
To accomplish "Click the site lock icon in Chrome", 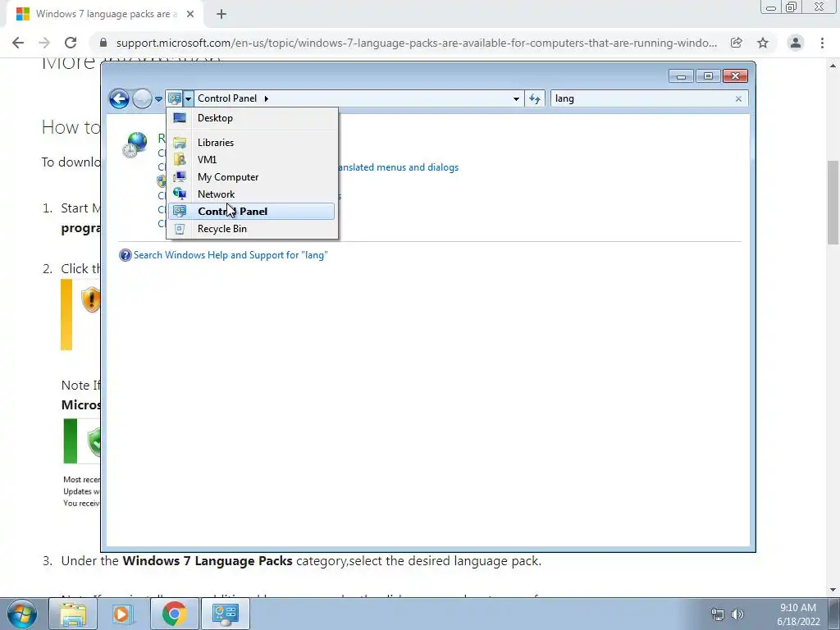I will coord(103,43).
